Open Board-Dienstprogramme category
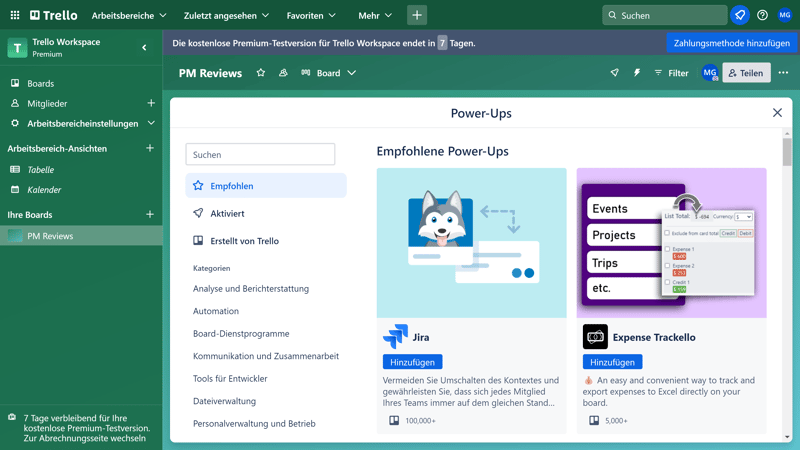Viewport: 800px width, 450px height. [241, 333]
